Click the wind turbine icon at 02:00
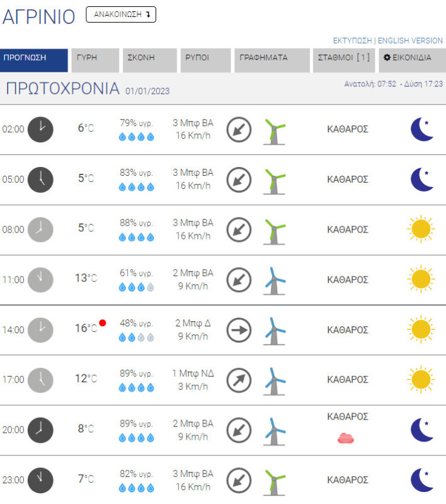This screenshot has height=504, width=446. pyautogui.click(x=273, y=130)
